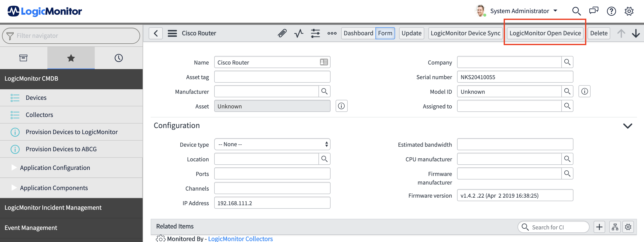Look up Manufacturer with magnifier icon
This screenshot has height=242, width=644.
pos(325,91)
